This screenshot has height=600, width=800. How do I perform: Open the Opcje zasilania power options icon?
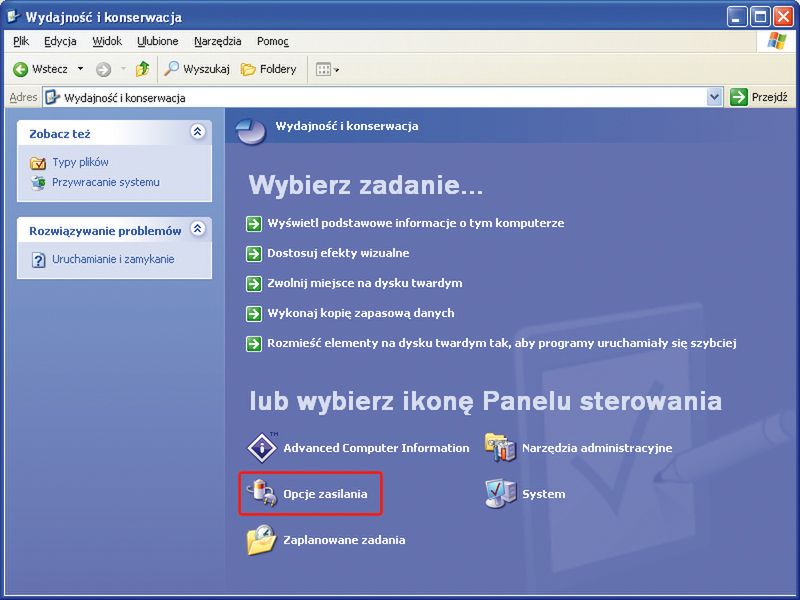pos(262,493)
